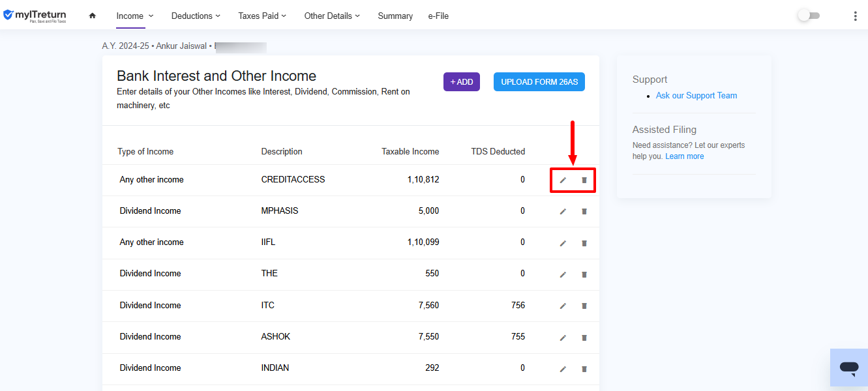This screenshot has width=868, height=391.
Task: Edit the ITC dividend entry
Action: (x=563, y=306)
